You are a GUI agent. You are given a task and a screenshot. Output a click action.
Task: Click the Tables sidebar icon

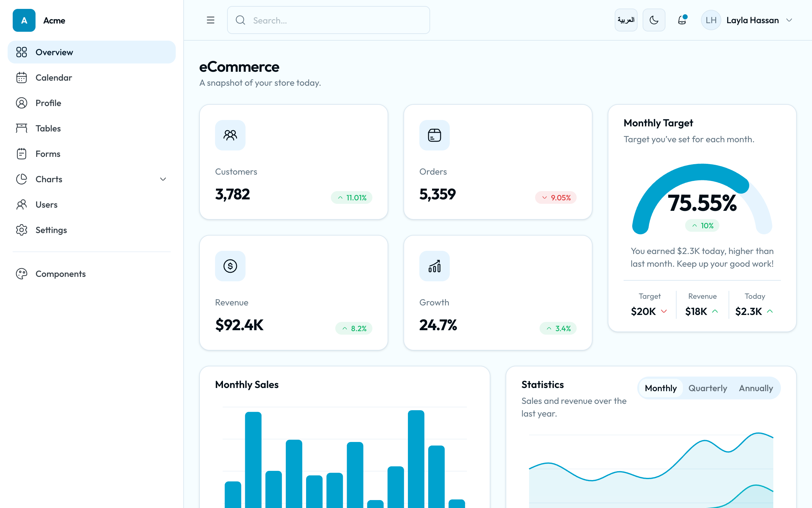22,128
